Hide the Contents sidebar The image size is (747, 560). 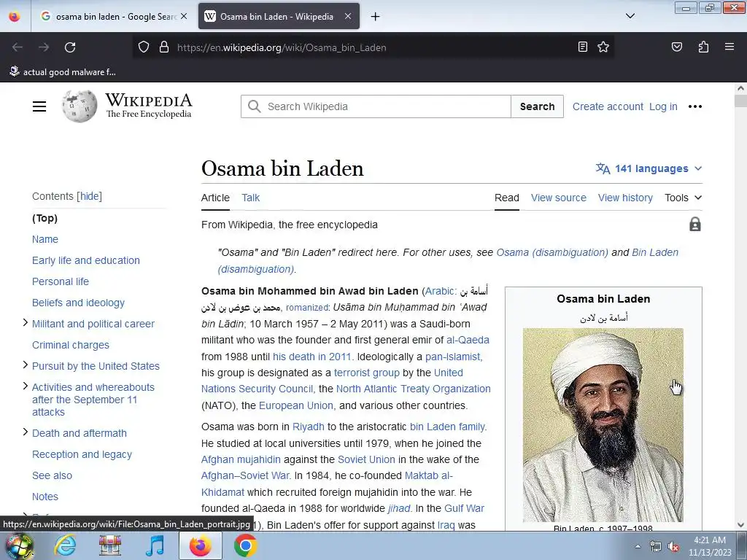coord(90,196)
